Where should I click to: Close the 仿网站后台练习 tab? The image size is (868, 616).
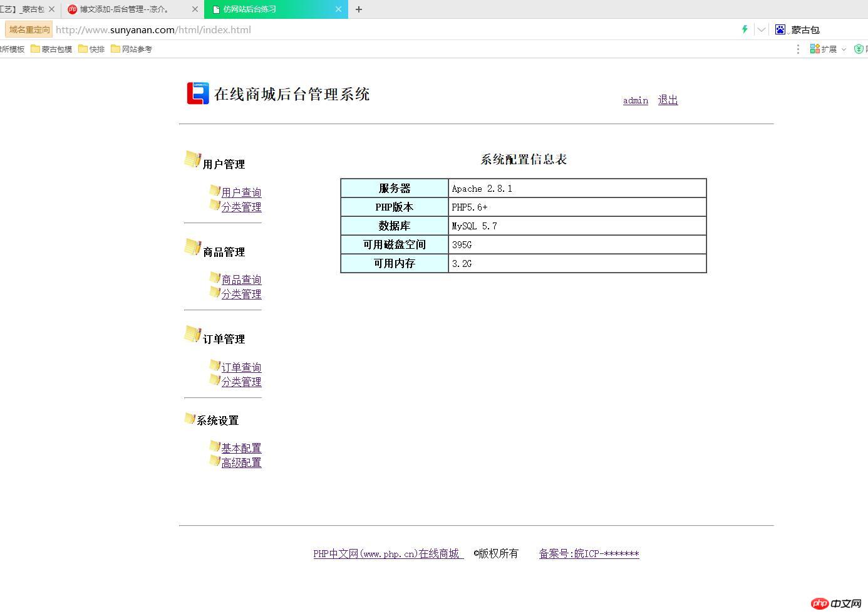338,9
